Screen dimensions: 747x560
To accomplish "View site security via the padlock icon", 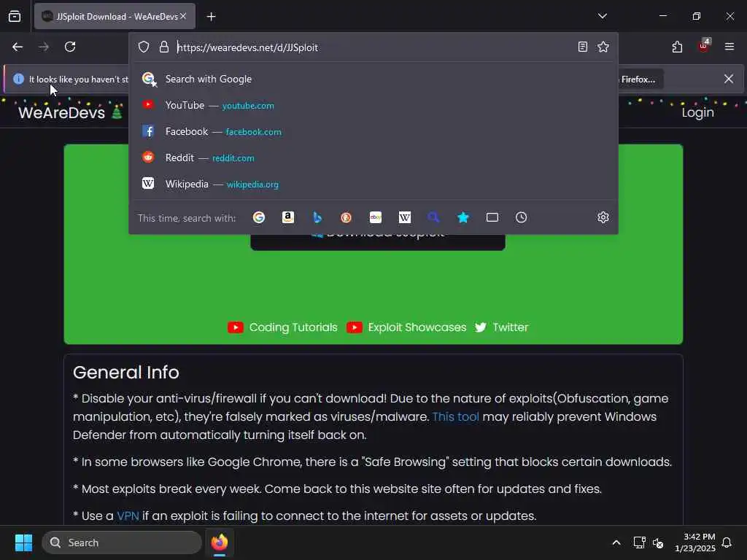I will [164, 47].
